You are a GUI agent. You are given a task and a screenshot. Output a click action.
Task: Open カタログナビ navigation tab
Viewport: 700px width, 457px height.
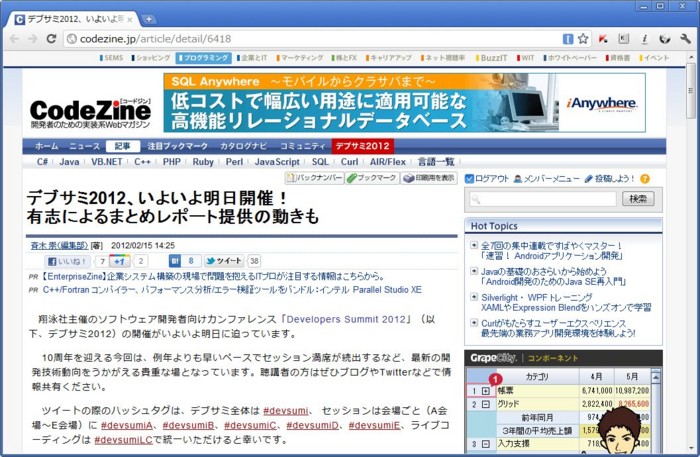244,146
